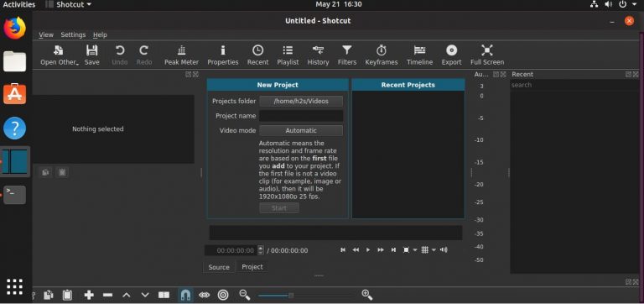Click Activities in the top bar
The image size is (644, 304).
tap(19, 5)
